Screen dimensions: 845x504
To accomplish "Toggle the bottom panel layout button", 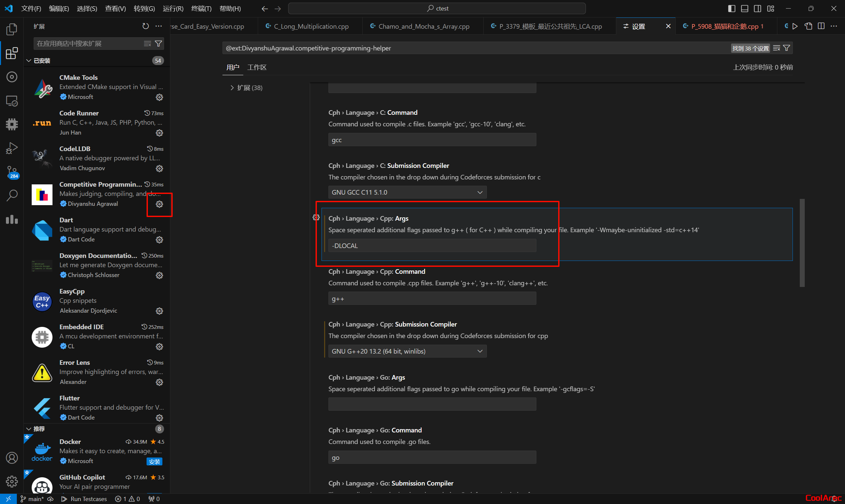I will [744, 9].
